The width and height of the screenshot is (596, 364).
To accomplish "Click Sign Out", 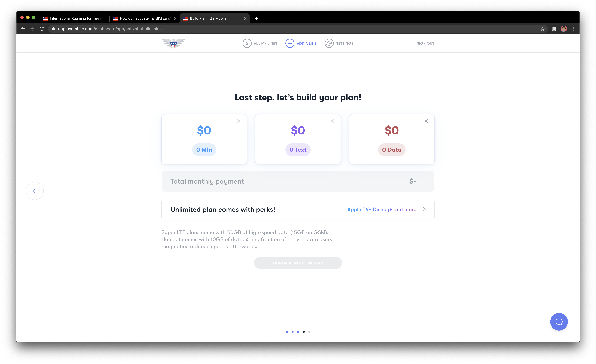I will click(x=425, y=43).
